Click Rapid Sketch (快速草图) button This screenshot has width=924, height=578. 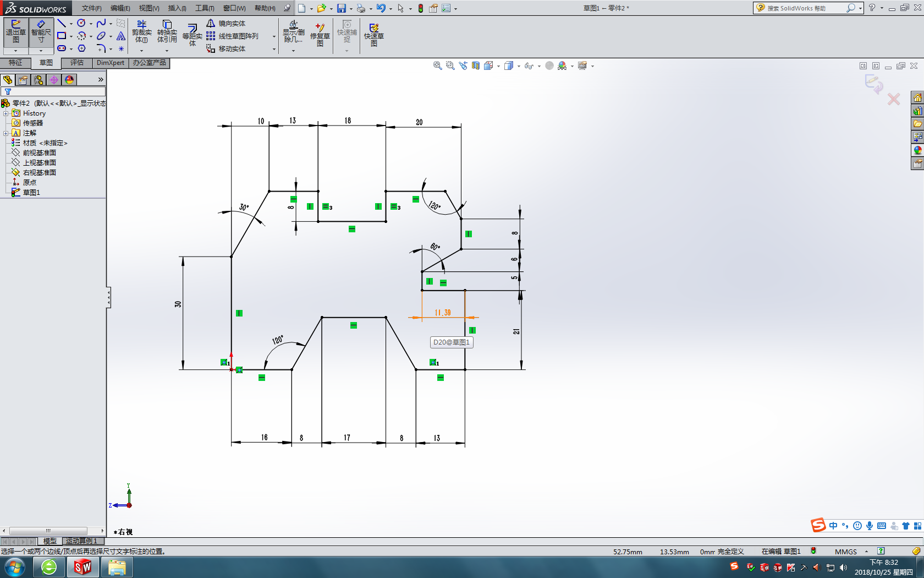coord(373,34)
